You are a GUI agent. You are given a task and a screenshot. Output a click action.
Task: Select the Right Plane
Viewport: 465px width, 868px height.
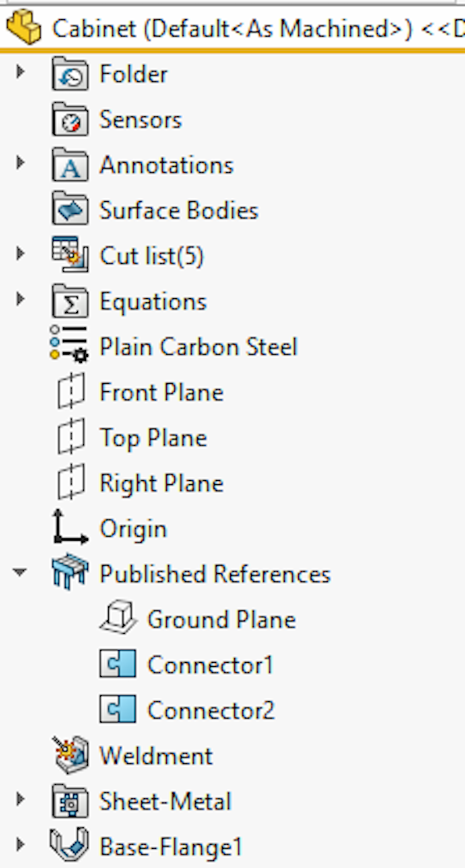161,483
